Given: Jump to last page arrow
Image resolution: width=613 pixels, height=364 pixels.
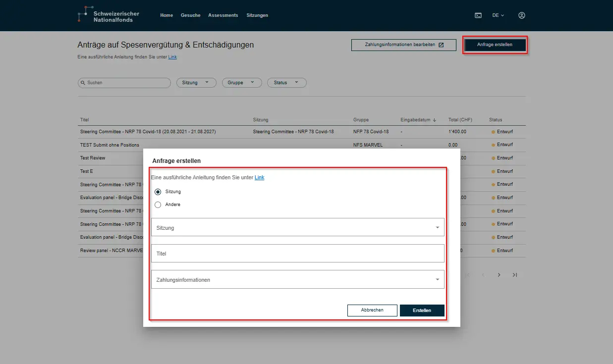Looking at the screenshot, I should (515, 275).
